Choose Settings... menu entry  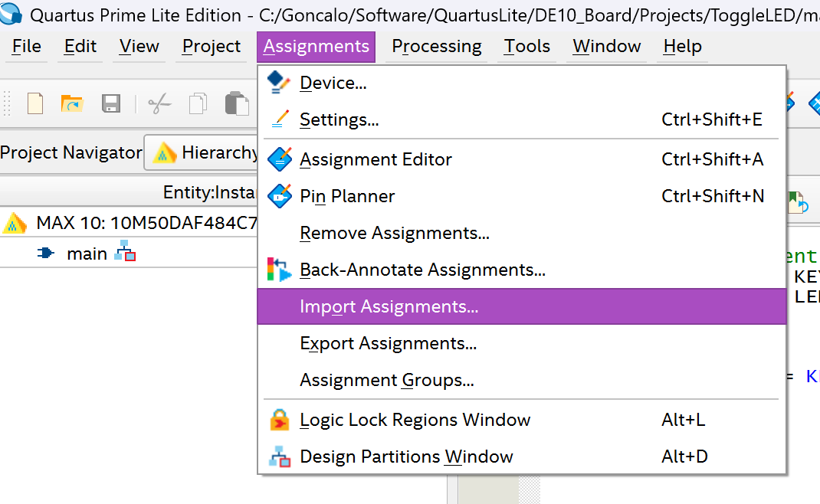pyautogui.click(x=522, y=119)
